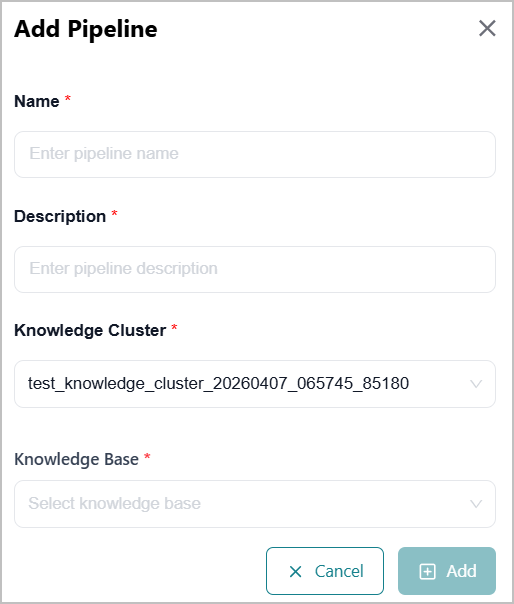Expand the Knowledge Cluster chevron arrow
This screenshot has height=604, width=514.
pyautogui.click(x=476, y=384)
